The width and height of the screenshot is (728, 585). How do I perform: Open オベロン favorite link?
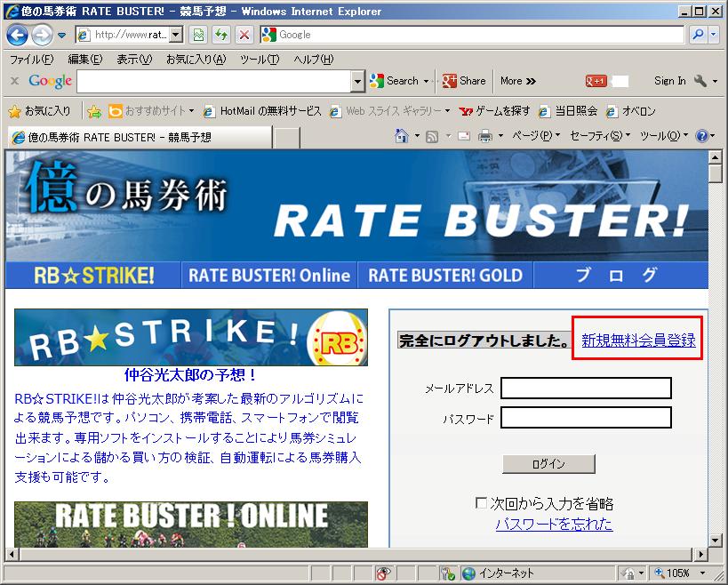click(x=631, y=111)
